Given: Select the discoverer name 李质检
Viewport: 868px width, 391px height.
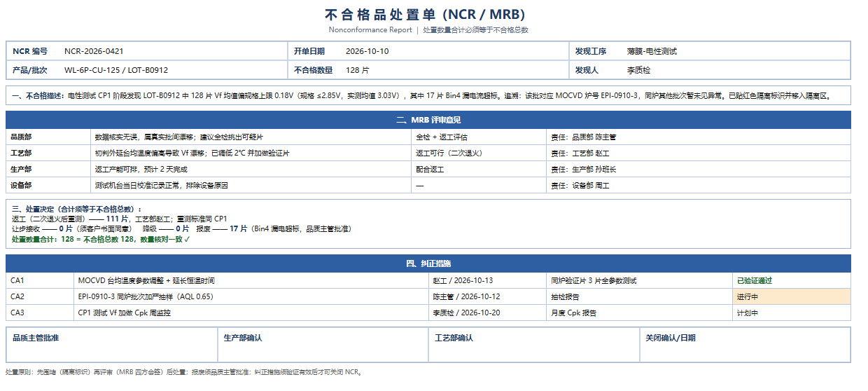Looking at the screenshot, I should pyautogui.click(x=638, y=71).
